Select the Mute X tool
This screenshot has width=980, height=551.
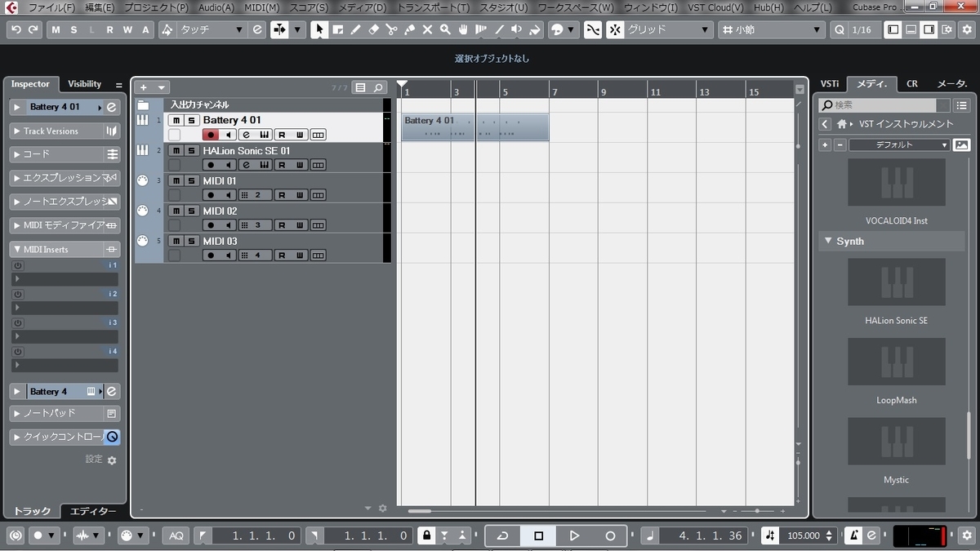[427, 29]
